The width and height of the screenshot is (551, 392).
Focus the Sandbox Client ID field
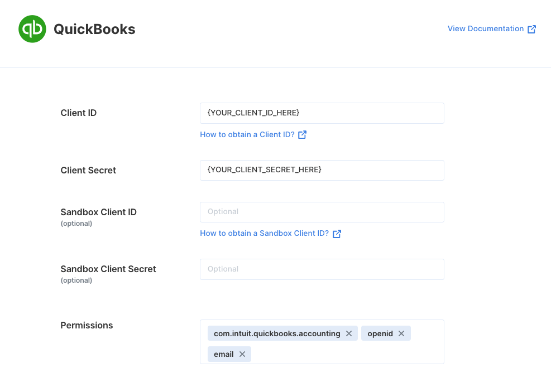click(x=322, y=212)
